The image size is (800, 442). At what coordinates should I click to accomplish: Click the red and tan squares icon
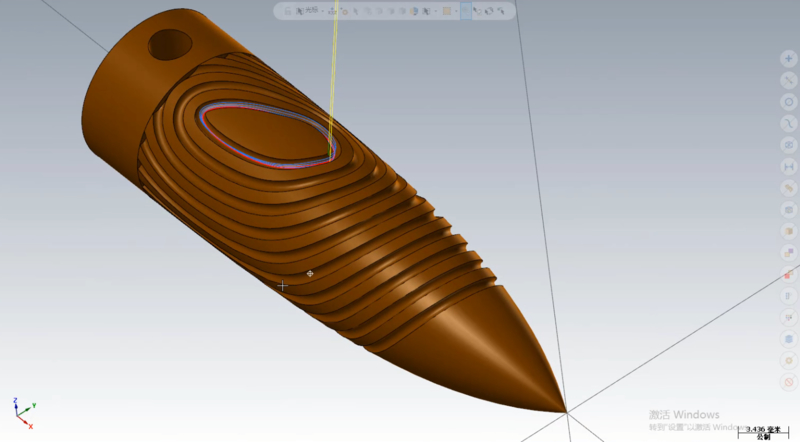click(789, 275)
